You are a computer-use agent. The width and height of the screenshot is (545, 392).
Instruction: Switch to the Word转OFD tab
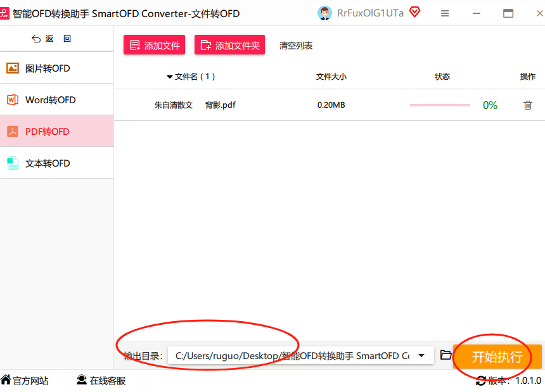pos(56,99)
